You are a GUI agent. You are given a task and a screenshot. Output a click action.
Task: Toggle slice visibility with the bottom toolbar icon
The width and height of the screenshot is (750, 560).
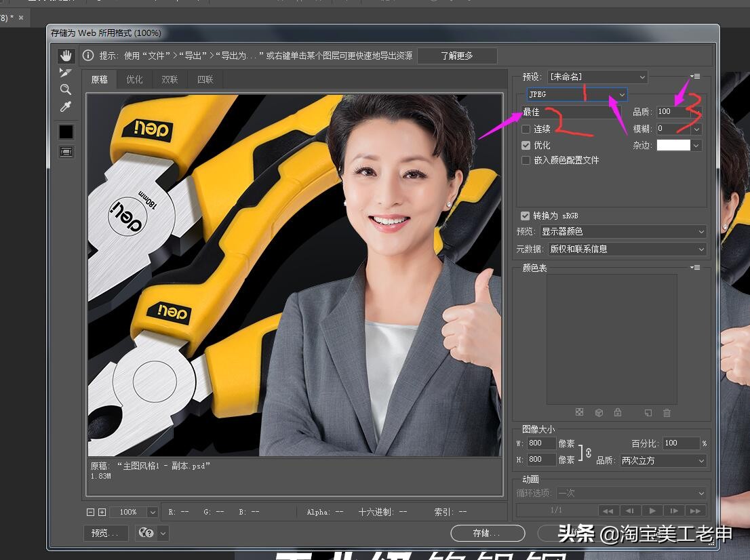66,152
